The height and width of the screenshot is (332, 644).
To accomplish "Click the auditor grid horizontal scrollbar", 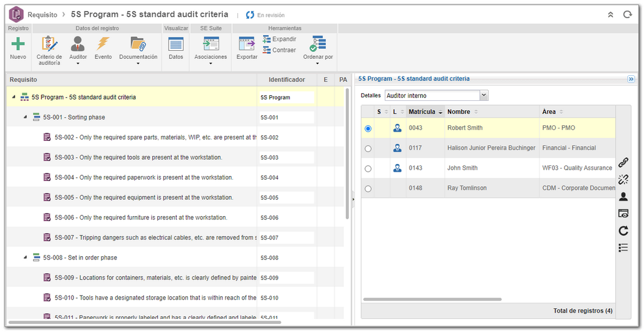I will tap(432, 299).
